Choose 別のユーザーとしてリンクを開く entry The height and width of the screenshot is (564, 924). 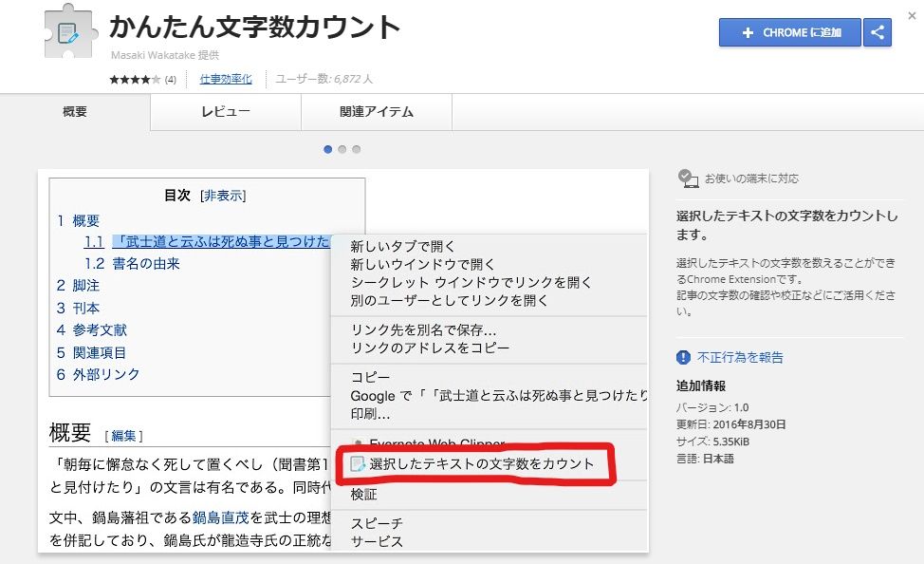pyautogui.click(x=449, y=300)
